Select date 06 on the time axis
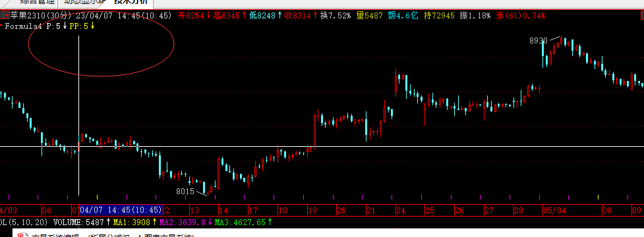Screen dimensions: 644x237 pyautogui.click(x=46, y=211)
